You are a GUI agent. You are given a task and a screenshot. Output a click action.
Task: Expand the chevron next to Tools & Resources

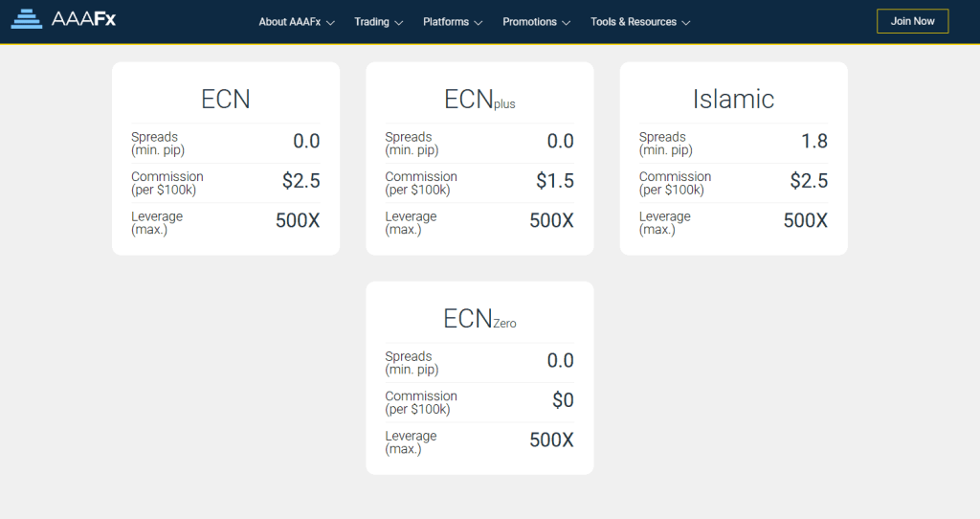click(685, 23)
